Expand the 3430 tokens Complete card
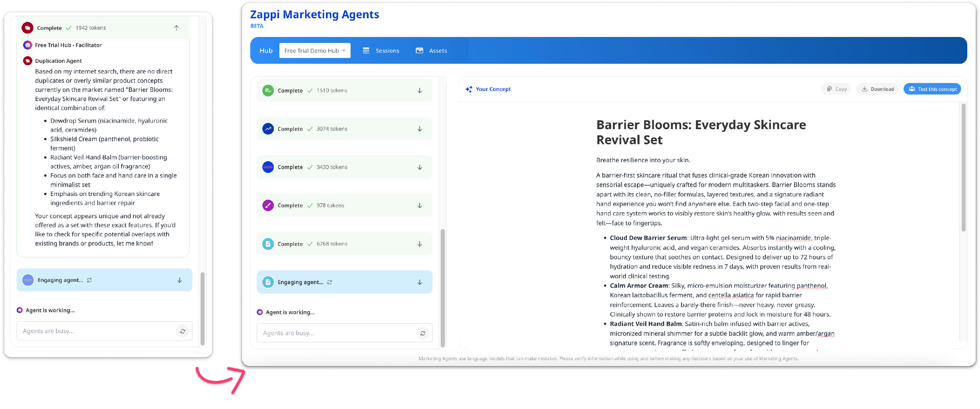The image size is (980, 409). 420,167
